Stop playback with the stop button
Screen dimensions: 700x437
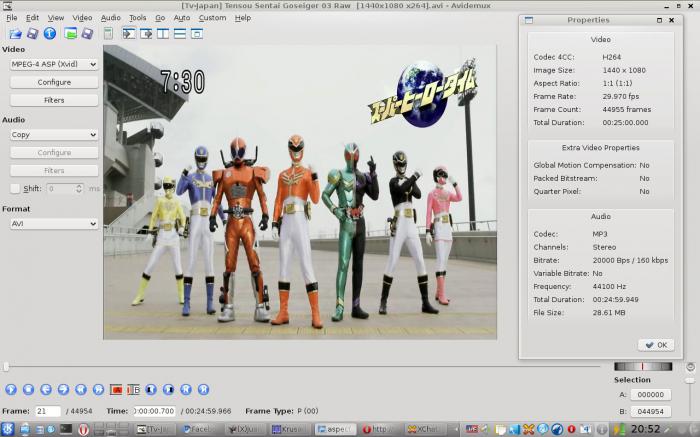(28, 390)
